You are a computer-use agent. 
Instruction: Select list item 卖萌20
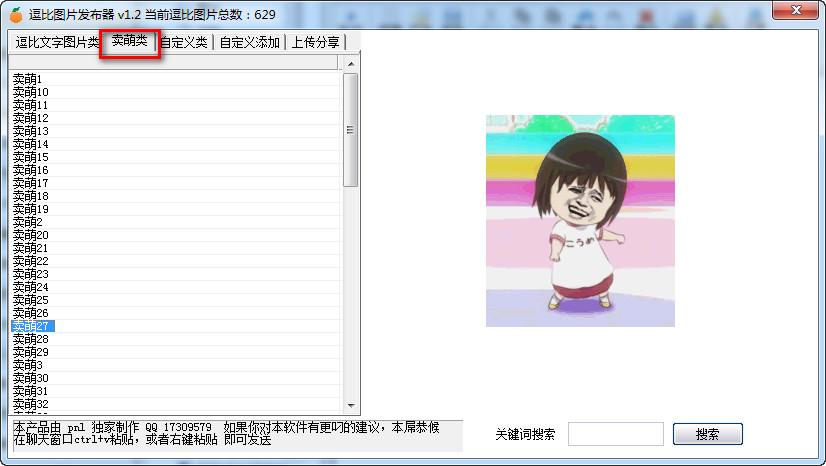[31, 235]
